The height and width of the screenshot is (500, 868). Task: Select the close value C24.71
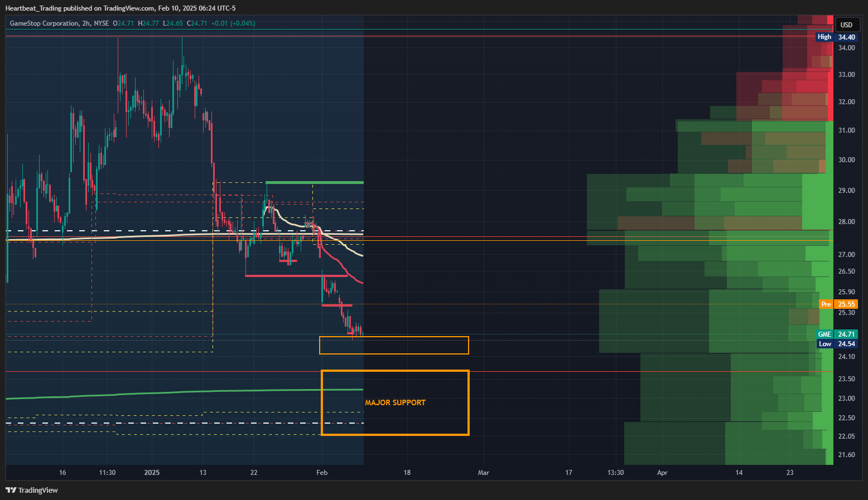(x=197, y=23)
